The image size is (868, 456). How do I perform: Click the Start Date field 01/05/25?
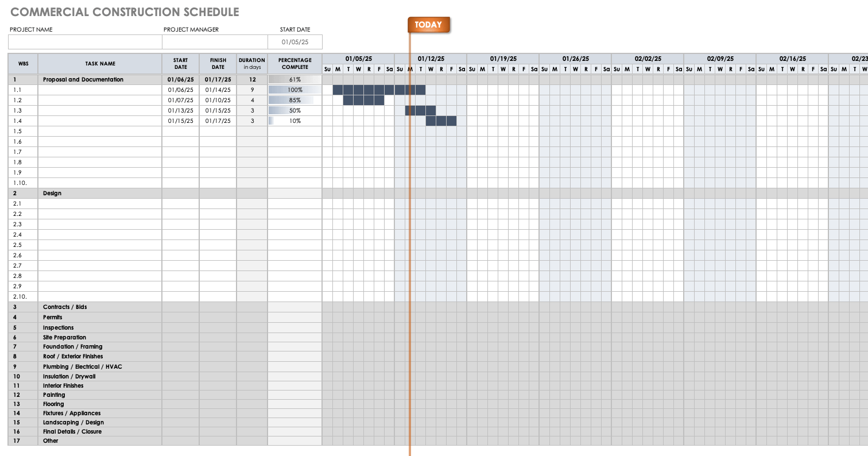click(x=295, y=42)
